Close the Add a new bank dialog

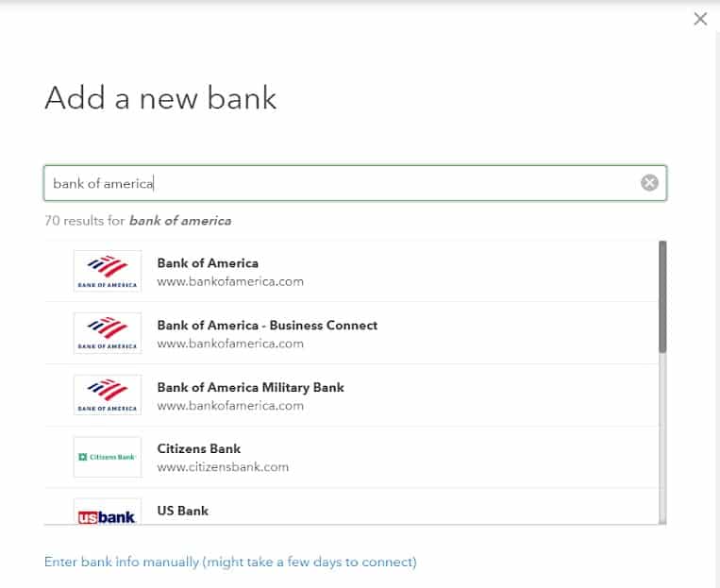[x=700, y=19]
